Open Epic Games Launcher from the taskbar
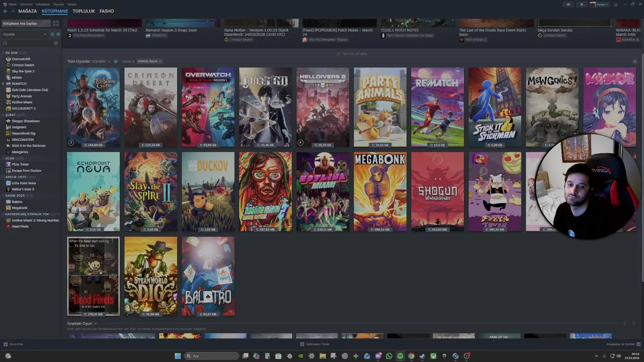Screen dimensions: 644x362 pyautogui.click(x=444, y=356)
